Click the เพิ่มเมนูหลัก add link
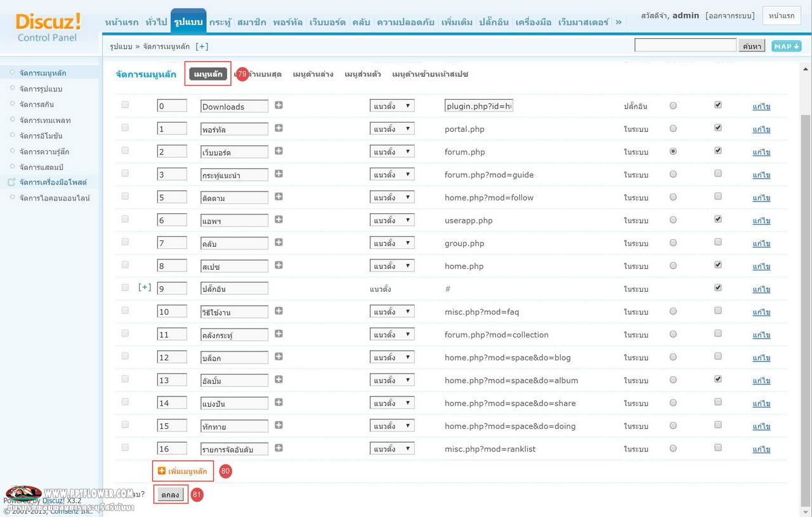Screen dimensions: 812x517 click(x=183, y=471)
